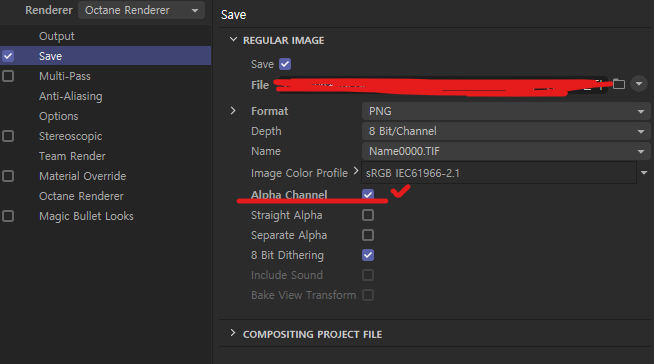Expand the Format options chevron

[233, 111]
